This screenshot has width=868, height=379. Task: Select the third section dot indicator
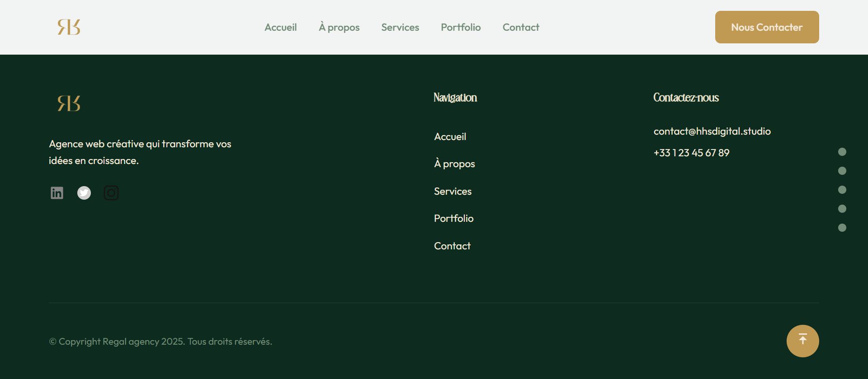(x=842, y=190)
